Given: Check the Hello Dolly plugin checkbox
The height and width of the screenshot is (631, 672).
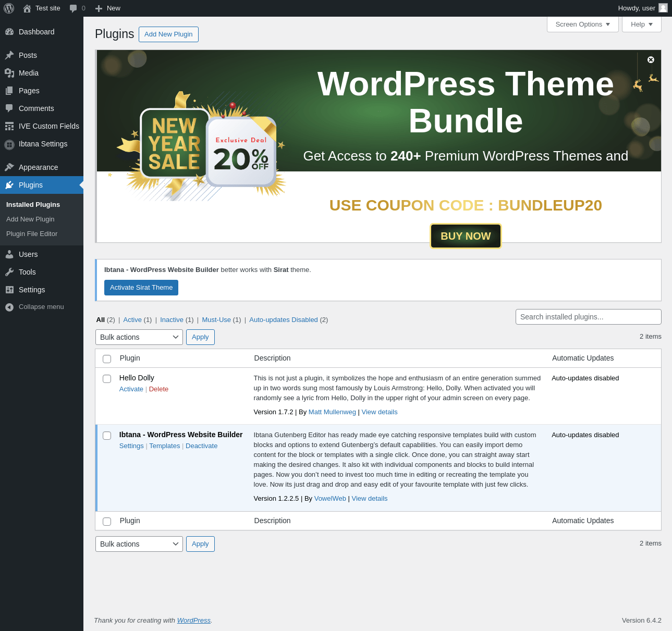Looking at the screenshot, I should pyautogui.click(x=107, y=379).
